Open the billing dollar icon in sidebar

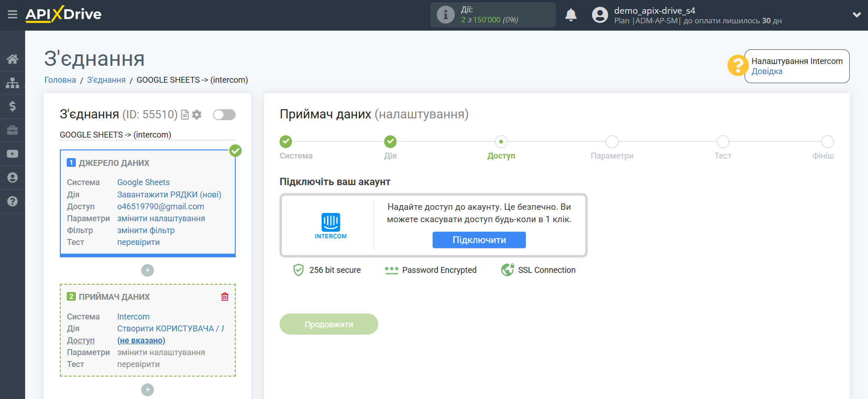[x=12, y=106]
